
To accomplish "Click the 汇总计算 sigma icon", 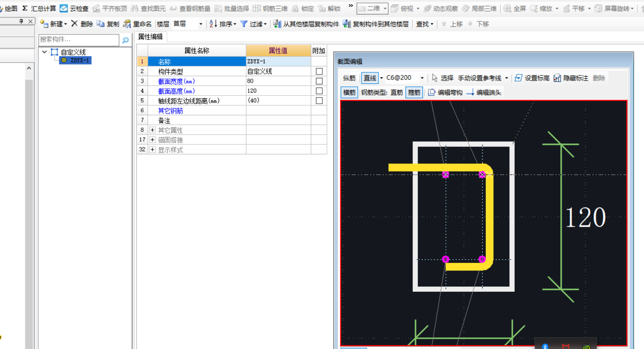I will (x=25, y=8).
